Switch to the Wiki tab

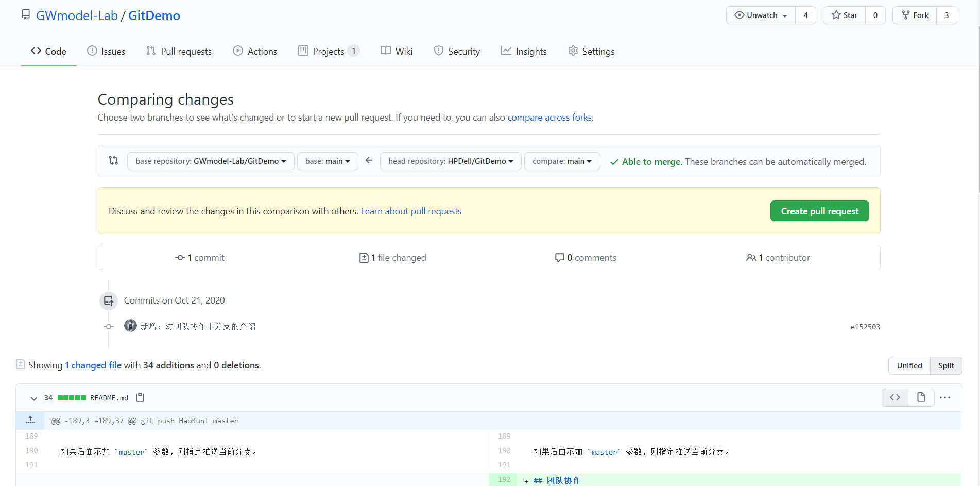point(397,51)
